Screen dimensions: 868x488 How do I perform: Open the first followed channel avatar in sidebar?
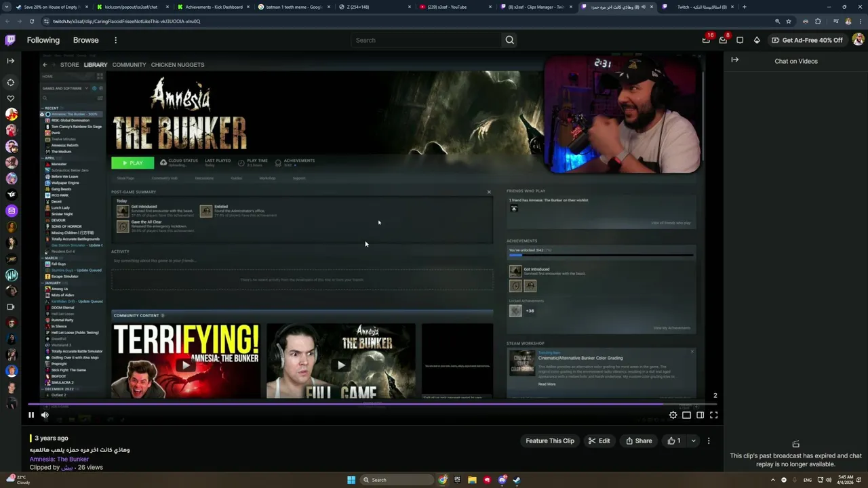point(11,115)
